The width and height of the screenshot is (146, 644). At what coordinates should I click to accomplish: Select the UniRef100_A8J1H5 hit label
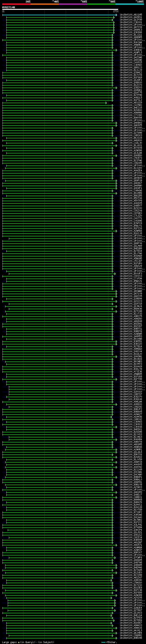(x=131, y=15)
